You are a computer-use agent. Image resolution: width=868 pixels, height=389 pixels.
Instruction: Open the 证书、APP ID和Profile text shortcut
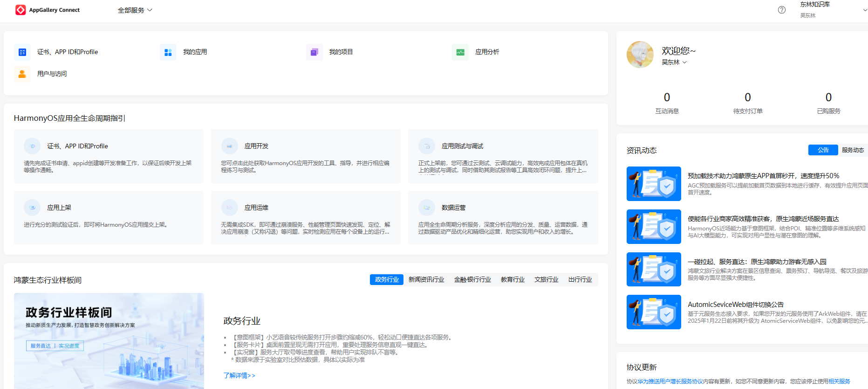pyautogui.click(x=68, y=52)
